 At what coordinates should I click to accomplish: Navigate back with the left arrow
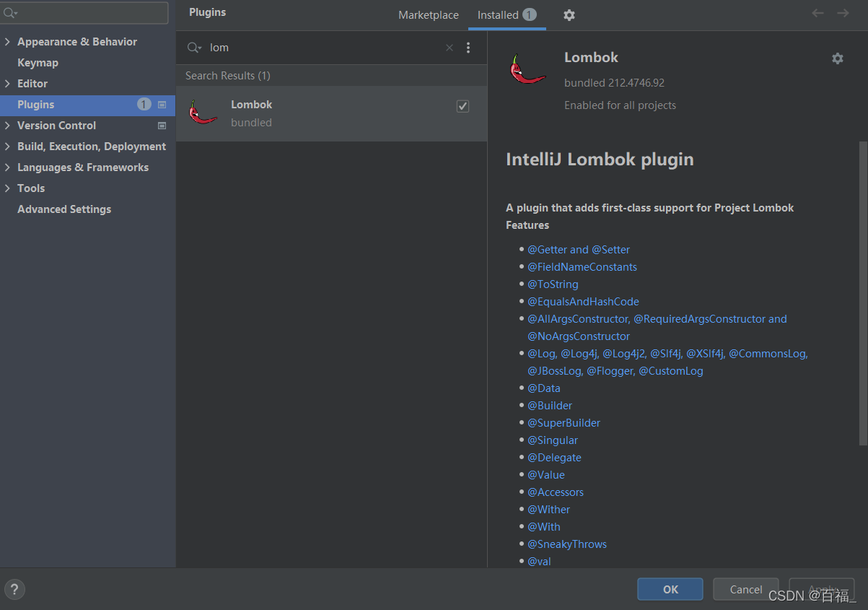click(x=817, y=13)
